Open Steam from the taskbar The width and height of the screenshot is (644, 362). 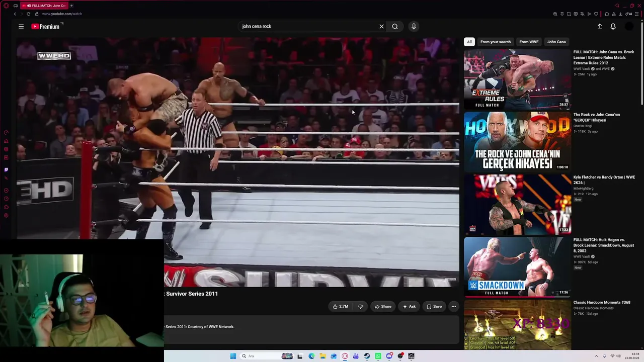tap(367, 356)
